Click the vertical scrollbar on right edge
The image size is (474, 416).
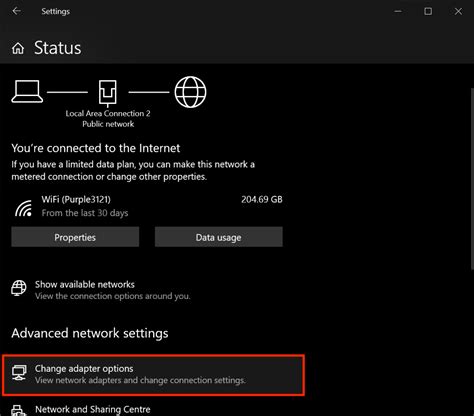pyautogui.click(x=472, y=180)
